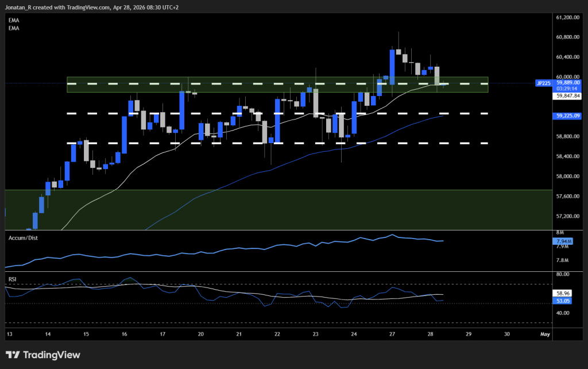The height and width of the screenshot is (369, 588).
Task: Select the JP225 symbol tag on price axis
Action: tap(543, 83)
